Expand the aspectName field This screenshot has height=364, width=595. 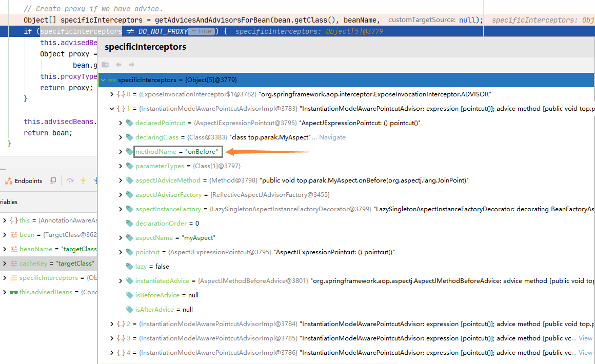pos(121,238)
